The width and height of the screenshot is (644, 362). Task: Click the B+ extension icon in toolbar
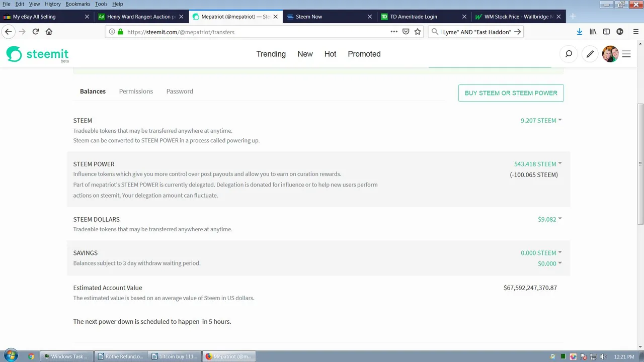point(620,32)
